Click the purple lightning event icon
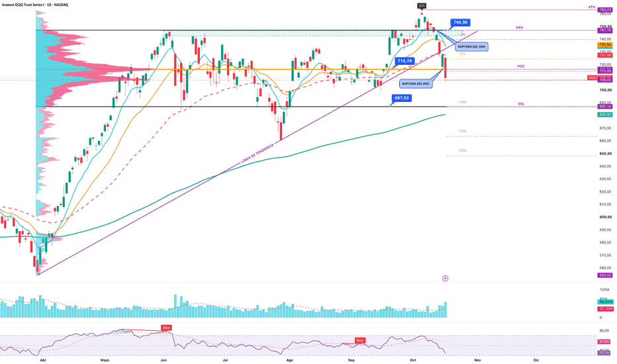Image resolution: width=617 pixels, height=364 pixels. point(445,278)
